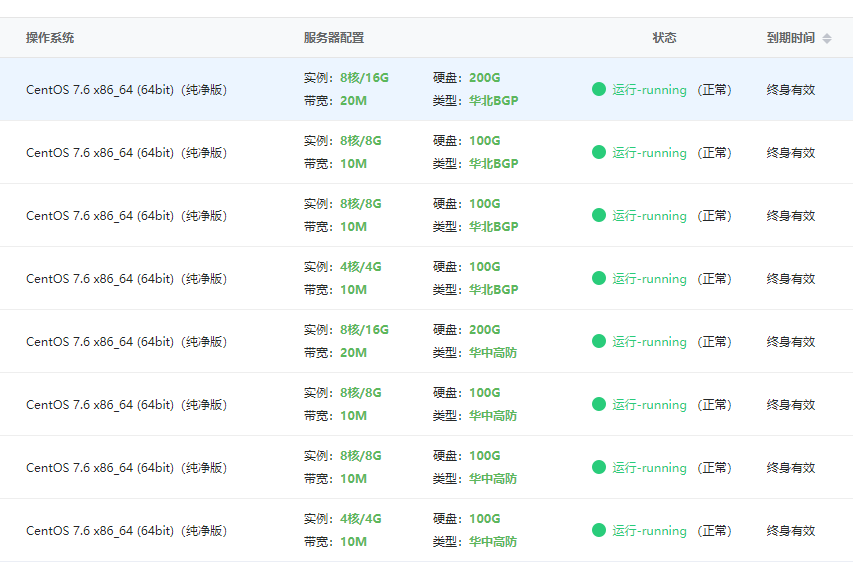Click the 服务器配置 column header
The height and width of the screenshot is (573, 853).
pyautogui.click(x=334, y=38)
